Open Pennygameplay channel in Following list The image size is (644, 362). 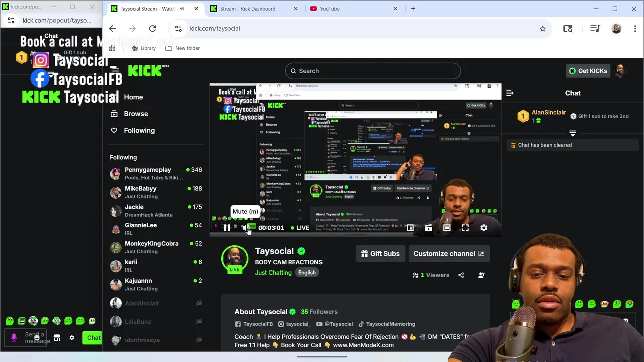(156, 173)
